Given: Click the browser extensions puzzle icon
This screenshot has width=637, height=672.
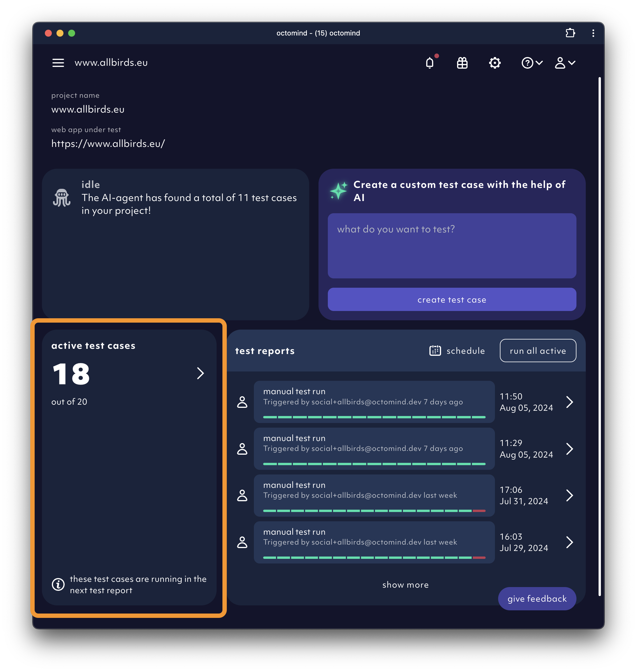Looking at the screenshot, I should pyautogui.click(x=570, y=33).
